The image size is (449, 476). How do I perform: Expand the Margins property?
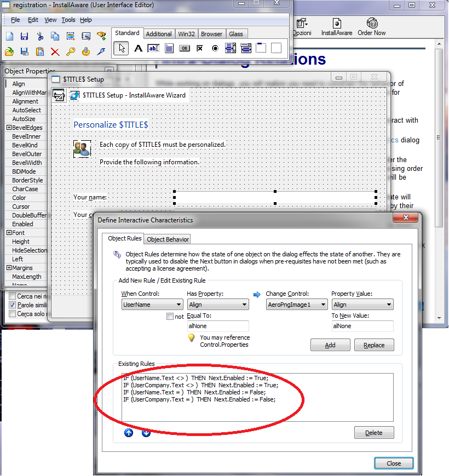click(x=9, y=267)
